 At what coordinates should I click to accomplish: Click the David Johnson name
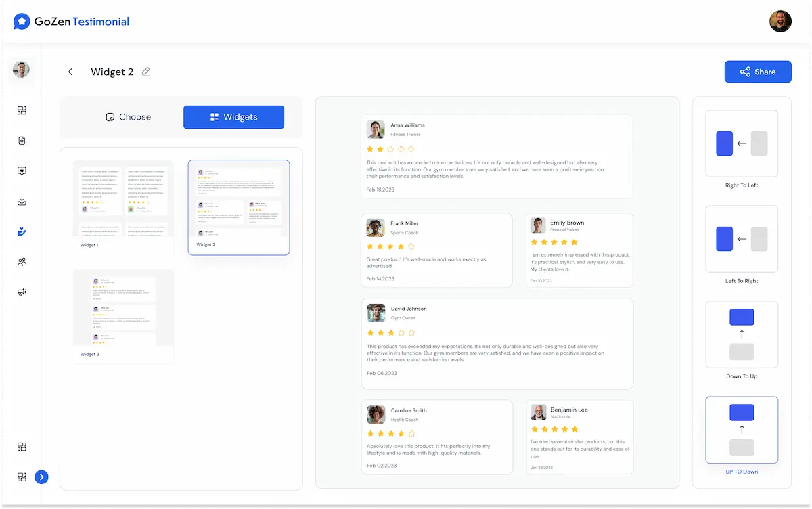coord(409,309)
